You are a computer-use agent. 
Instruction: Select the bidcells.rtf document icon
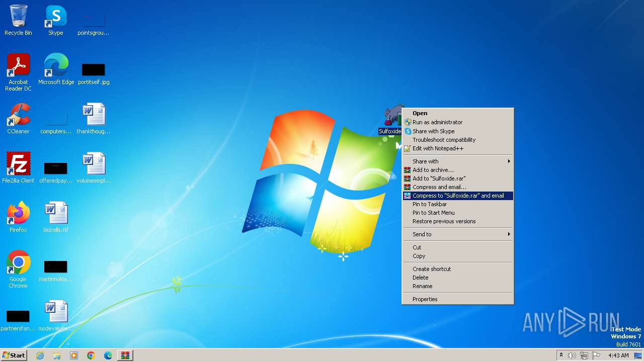click(56, 217)
